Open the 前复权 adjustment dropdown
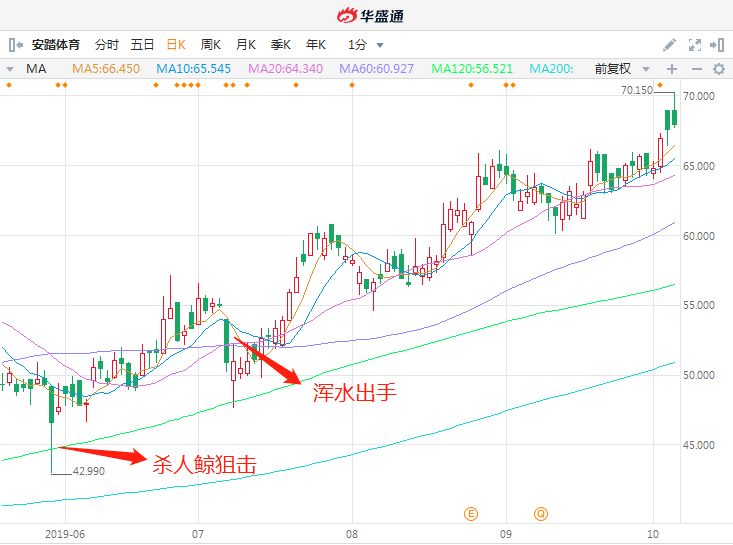The image size is (733, 545). click(x=622, y=69)
